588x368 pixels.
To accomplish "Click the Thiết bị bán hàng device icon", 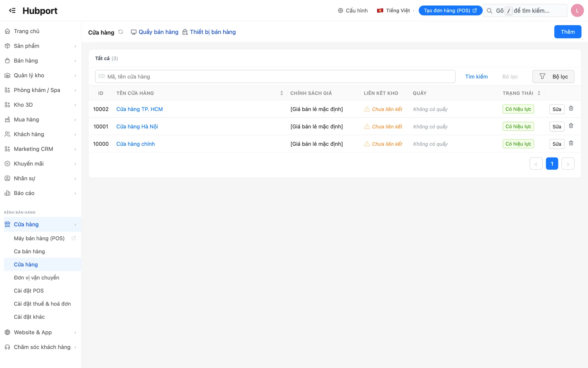I will pyautogui.click(x=185, y=32).
